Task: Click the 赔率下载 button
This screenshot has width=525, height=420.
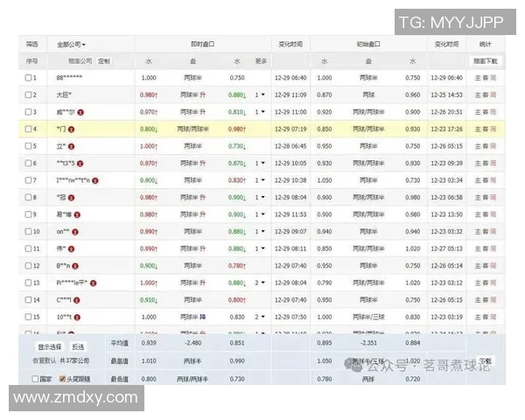Action: pyautogui.click(x=485, y=61)
